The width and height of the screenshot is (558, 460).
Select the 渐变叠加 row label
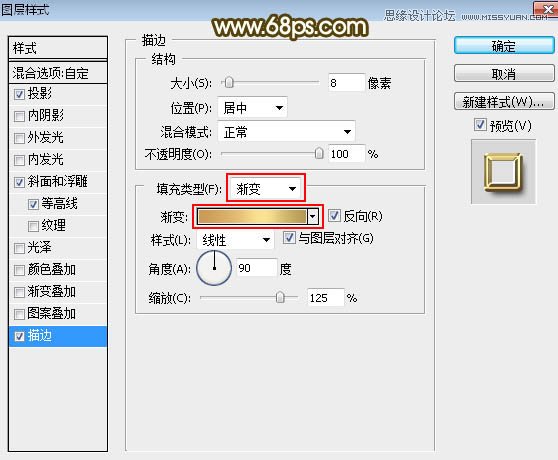click(x=52, y=292)
